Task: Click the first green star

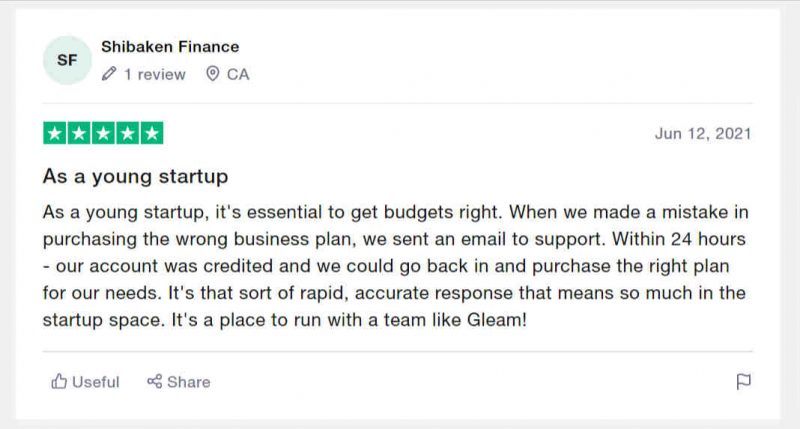Action: coord(55,133)
